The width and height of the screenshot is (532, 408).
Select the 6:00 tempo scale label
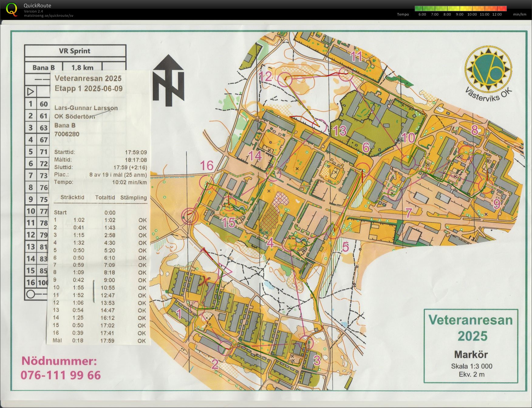422,14
